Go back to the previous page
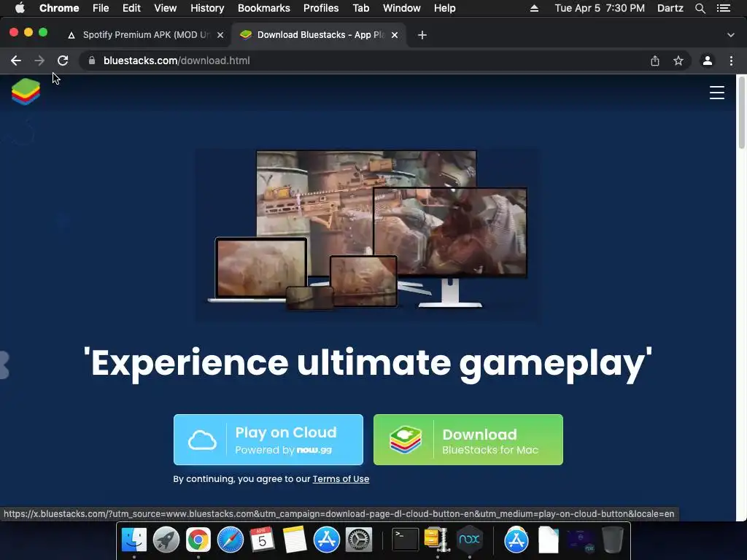This screenshot has width=747, height=560. click(16, 61)
